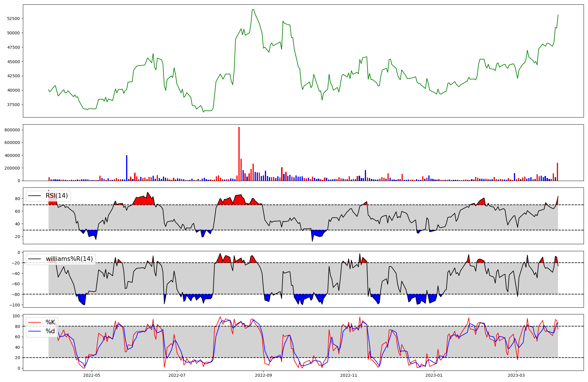Click the RSI(14) legend label
The height and width of the screenshot is (382, 588).
(56, 196)
